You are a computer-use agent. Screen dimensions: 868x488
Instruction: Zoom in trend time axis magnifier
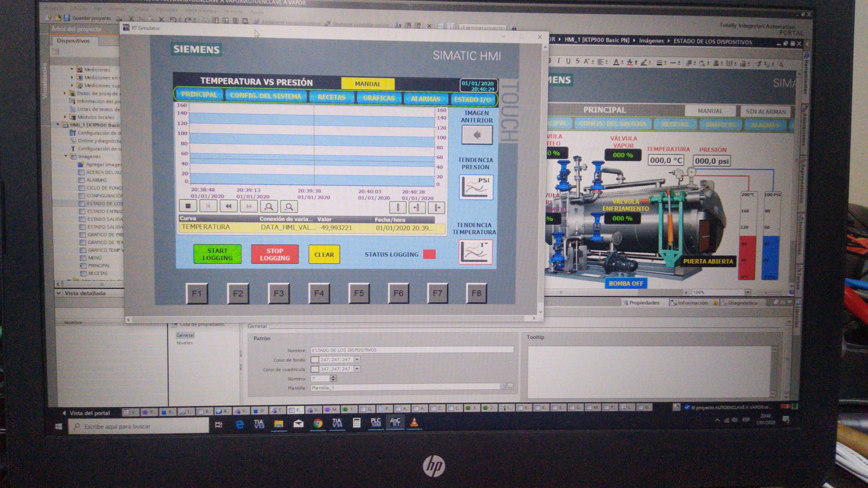[x=269, y=207]
